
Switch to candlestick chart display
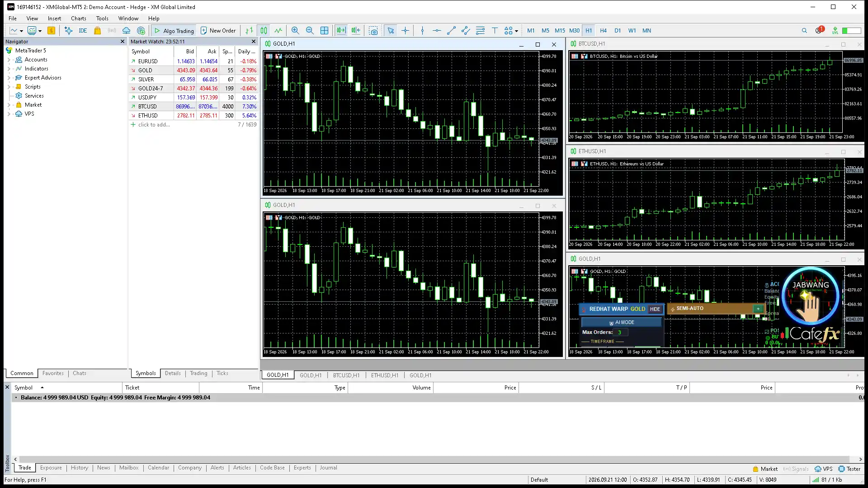[x=264, y=31]
